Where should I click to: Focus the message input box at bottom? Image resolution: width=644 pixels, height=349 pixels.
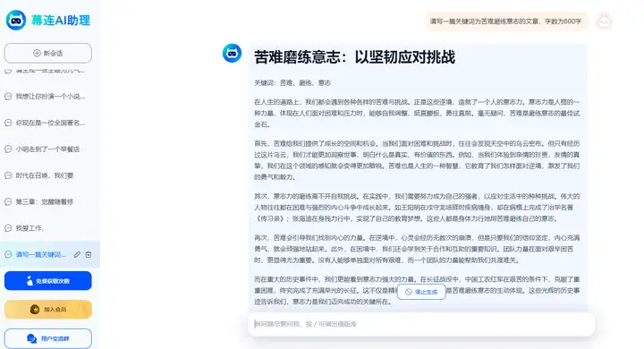421,324
